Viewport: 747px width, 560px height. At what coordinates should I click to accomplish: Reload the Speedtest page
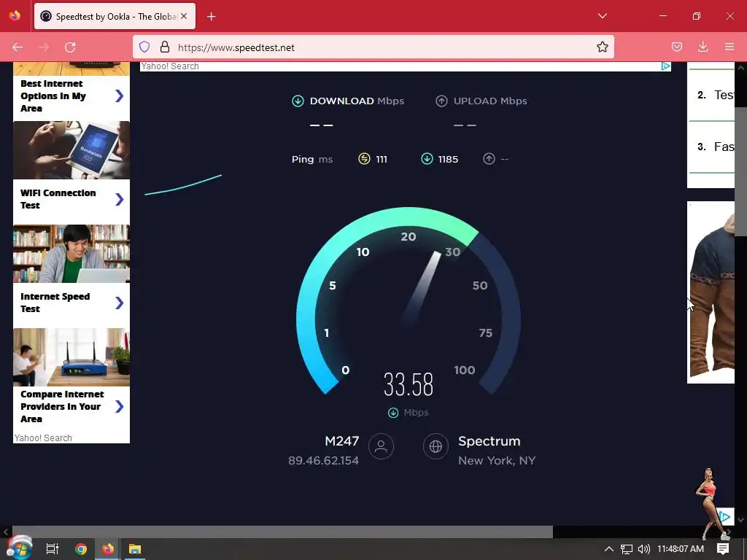pos(70,47)
